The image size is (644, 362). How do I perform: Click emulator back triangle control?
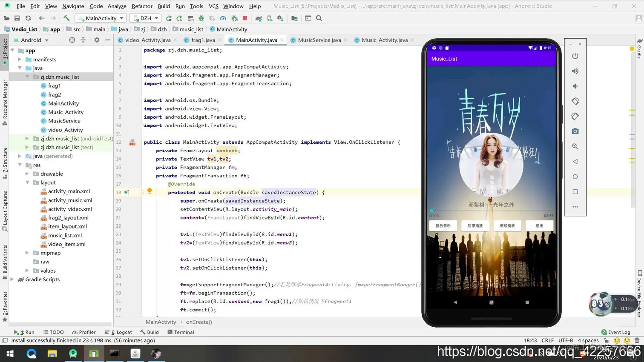coord(575,162)
